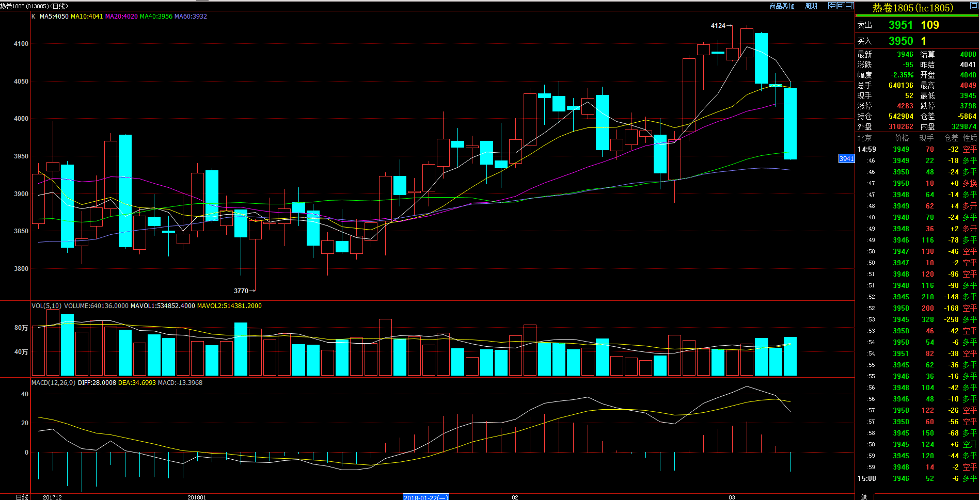Click the 4124 high price marker
This screenshot has height=500, width=980.
(x=718, y=25)
